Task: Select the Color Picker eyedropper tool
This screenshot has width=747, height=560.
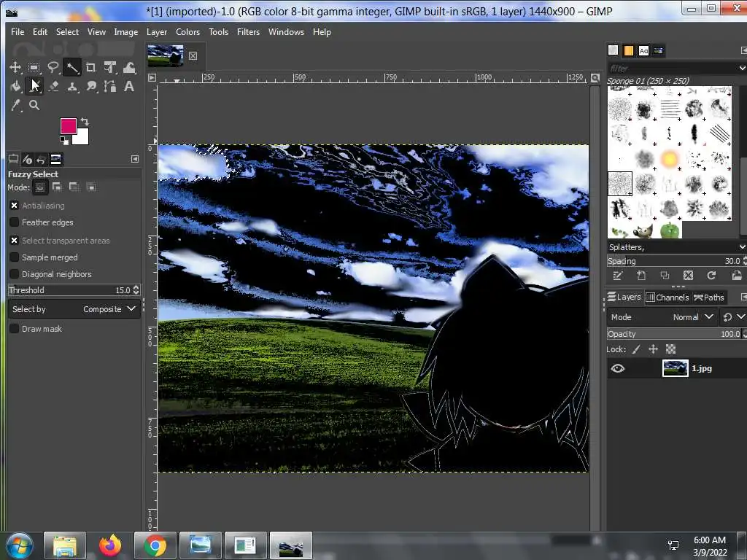Action: pos(15,105)
